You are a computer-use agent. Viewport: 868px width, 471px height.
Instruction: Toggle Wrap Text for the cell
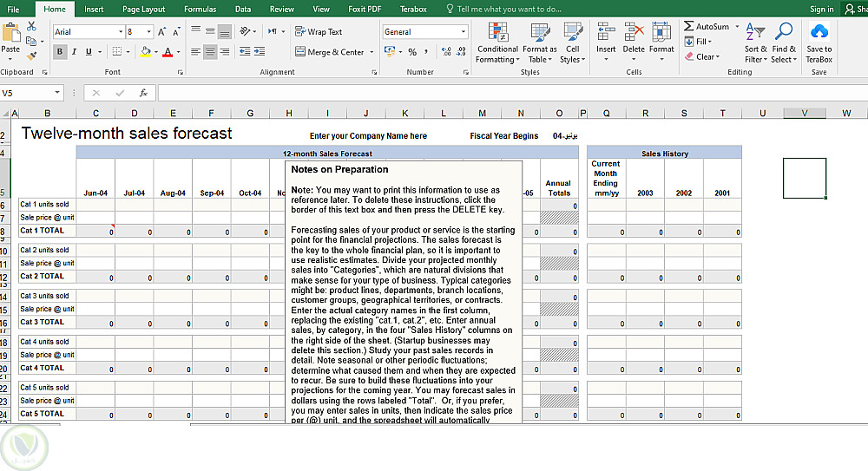pyautogui.click(x=318, y=32)
